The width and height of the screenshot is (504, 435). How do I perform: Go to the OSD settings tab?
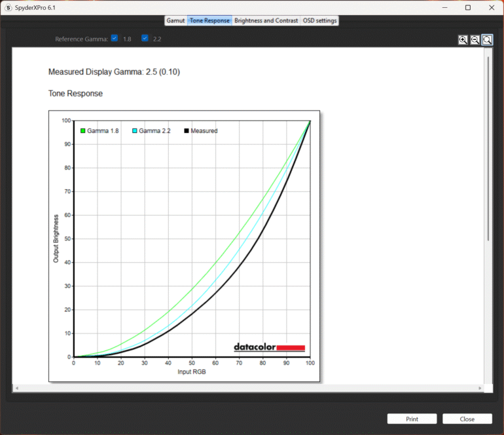(319, 20)
